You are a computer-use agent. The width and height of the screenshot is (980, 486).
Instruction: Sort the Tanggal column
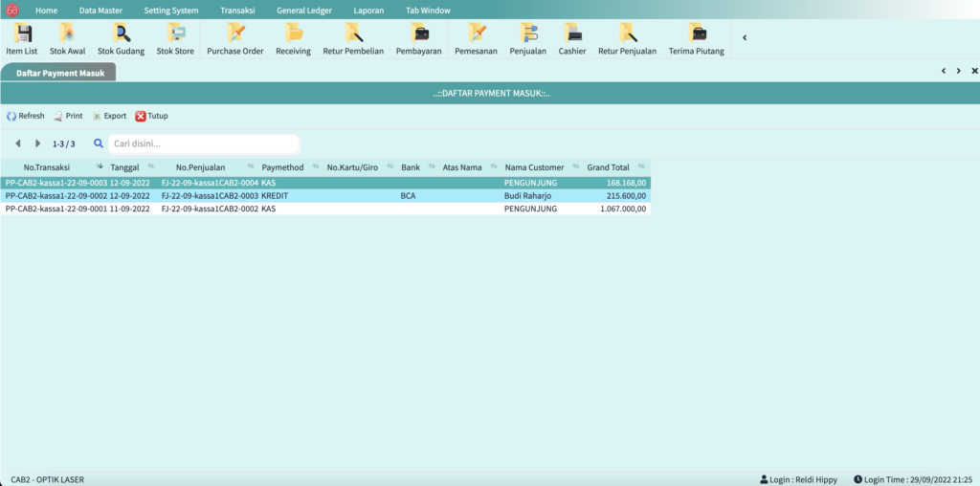click(150, 167)
